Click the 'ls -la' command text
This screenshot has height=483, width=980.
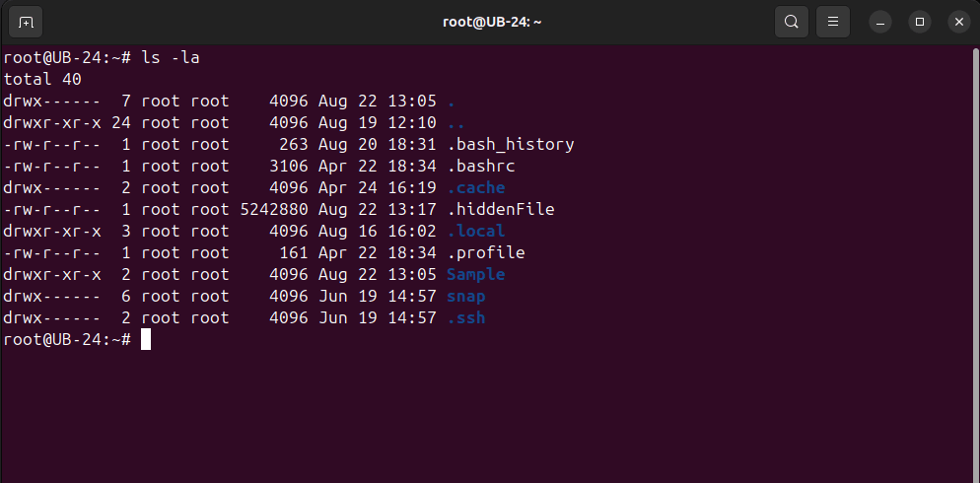(171, 57)
